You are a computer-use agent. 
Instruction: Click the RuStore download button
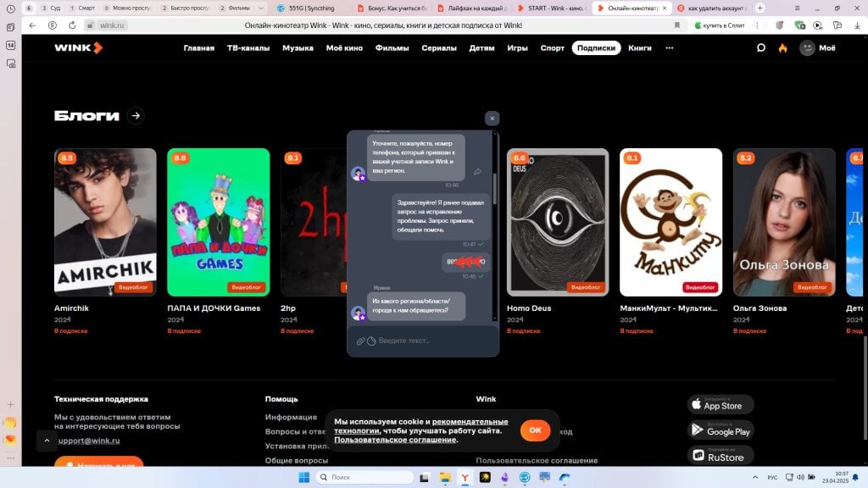[x=721, y=456]
